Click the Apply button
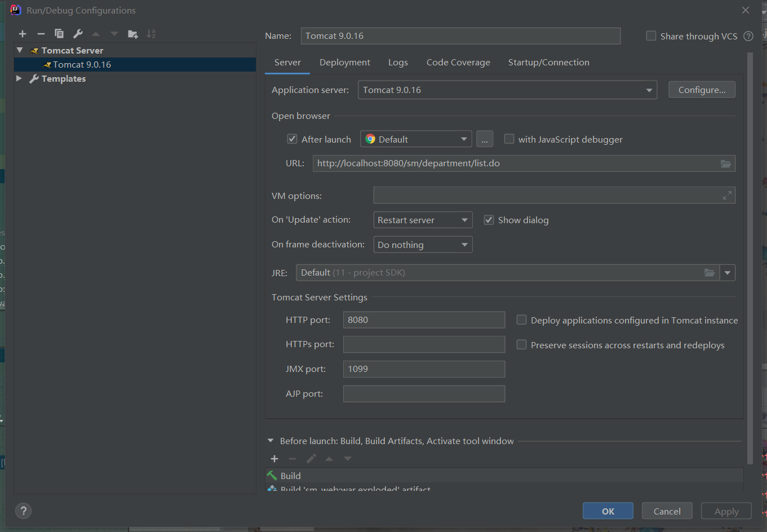 click(x=726, y=511)
